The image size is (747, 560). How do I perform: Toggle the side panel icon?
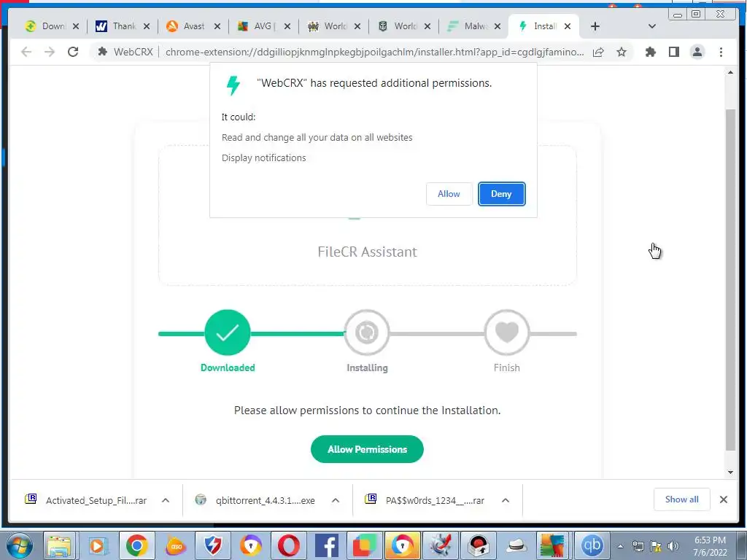(x=673, y=52)
